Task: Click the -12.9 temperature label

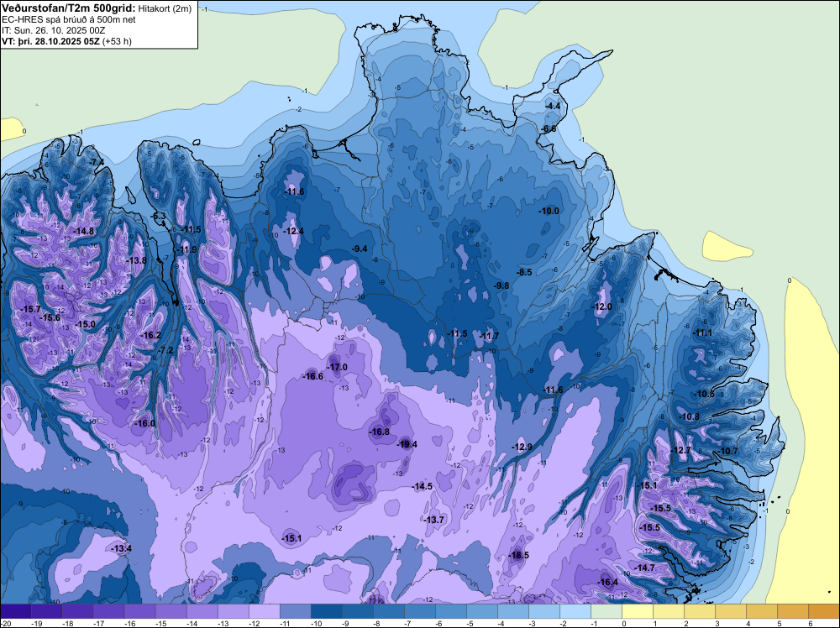Action: tap(522, 447)
